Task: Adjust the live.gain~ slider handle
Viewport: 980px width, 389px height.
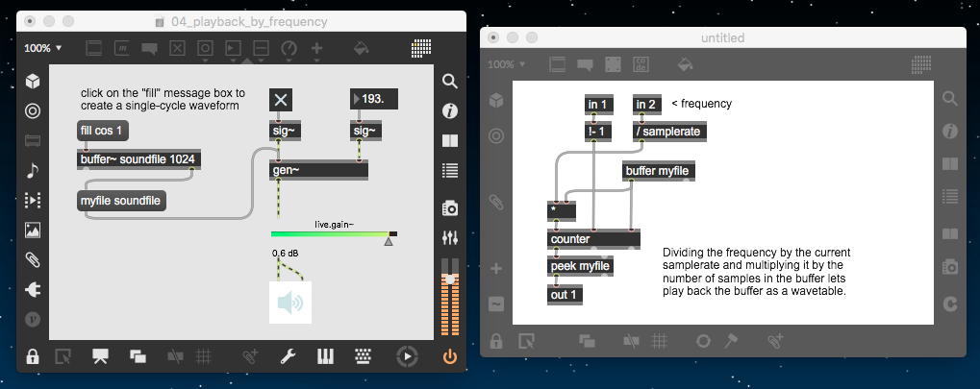Action: click(389, 241)
